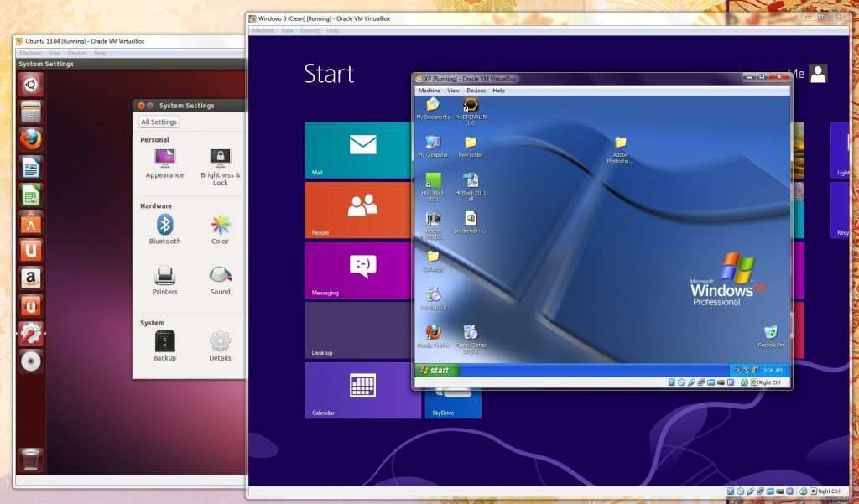Open Brightness & Lock settings
Image resolution: width=859 pixels, height=504 pixels.
221,167
